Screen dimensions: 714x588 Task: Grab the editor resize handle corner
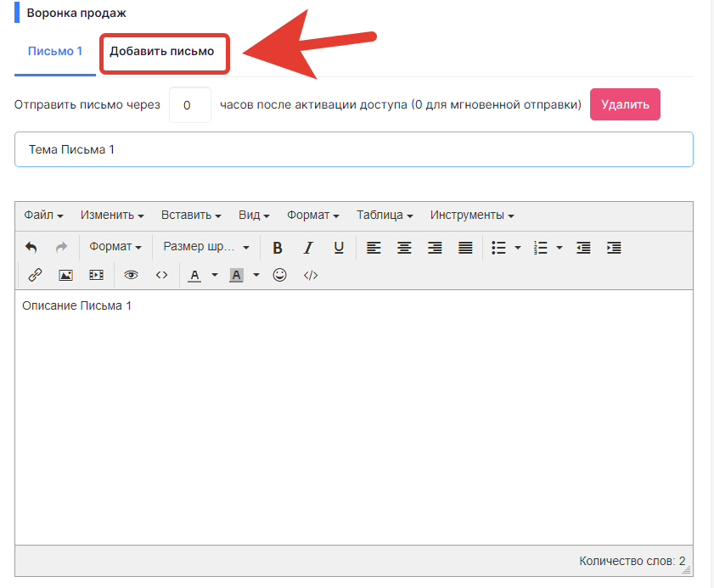coord(687,570)
